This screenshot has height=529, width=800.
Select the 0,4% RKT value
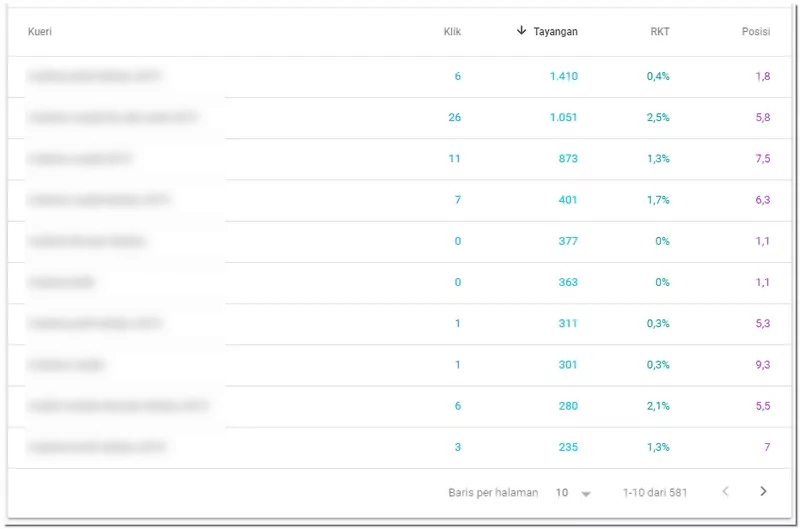[x=658, y=76]
